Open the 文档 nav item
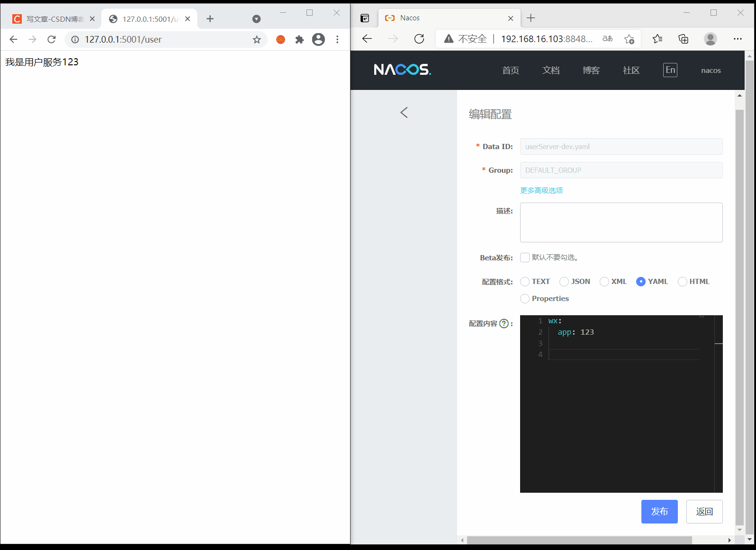Screen dimensions: 756x550 pyautogui.click(x=551, y=70)
